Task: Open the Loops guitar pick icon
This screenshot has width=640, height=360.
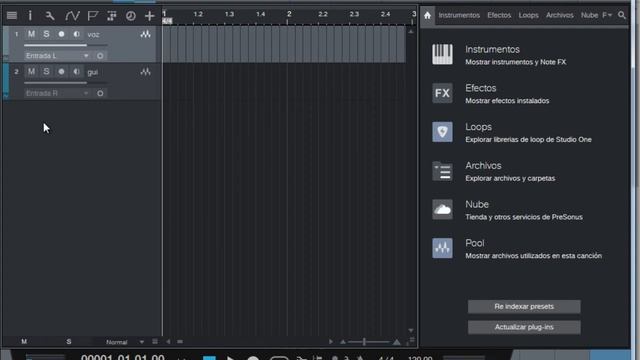Action: coord(442,132)
